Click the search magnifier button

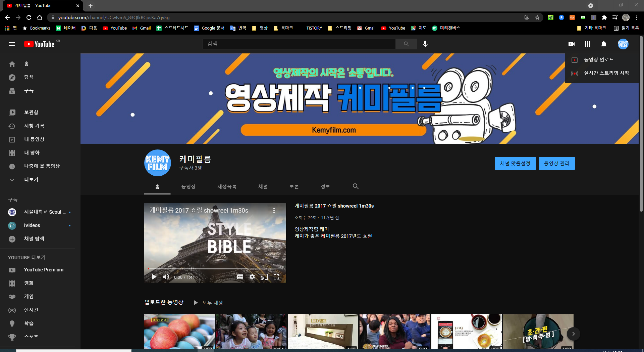(406, 44)
